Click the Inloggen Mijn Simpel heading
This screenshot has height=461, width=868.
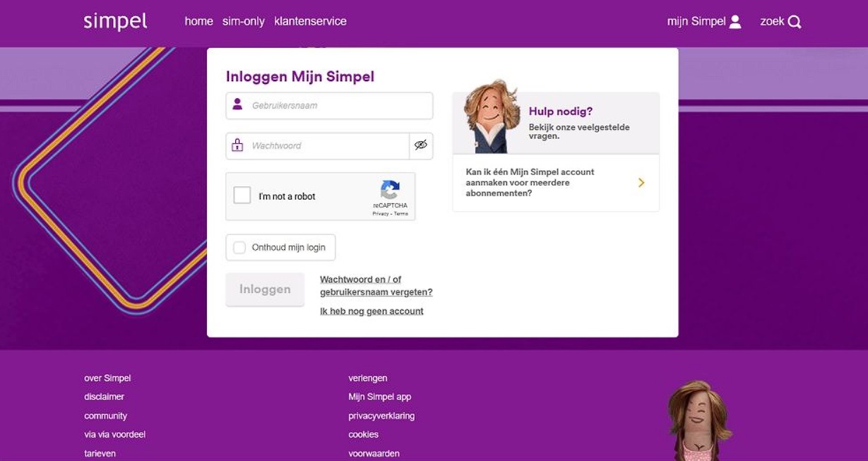300,77
